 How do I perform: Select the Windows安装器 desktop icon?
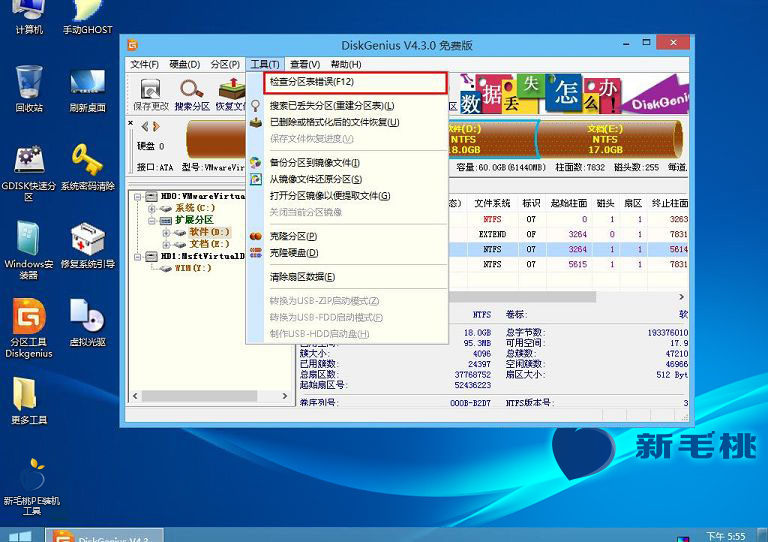(x=28, y=250)
